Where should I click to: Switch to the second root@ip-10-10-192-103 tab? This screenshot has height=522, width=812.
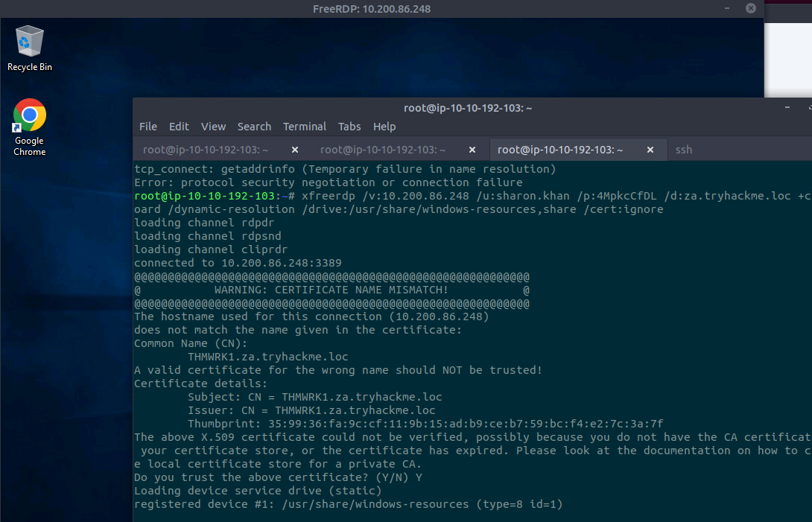(x=383, y=150)
